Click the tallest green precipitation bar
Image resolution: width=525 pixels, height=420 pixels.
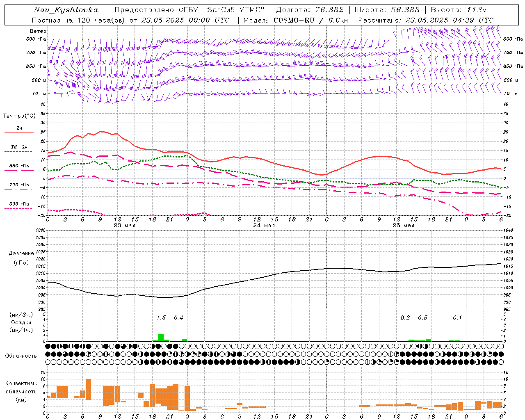(x=161, y=338)
